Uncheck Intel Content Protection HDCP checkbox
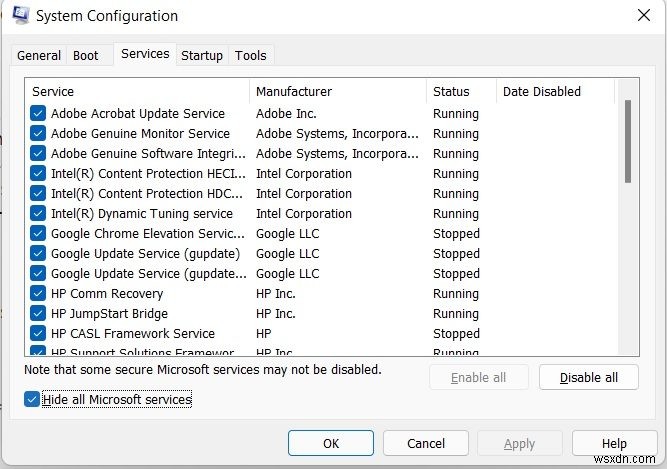This screenshot has width=667, height=469. coord(38,193)
